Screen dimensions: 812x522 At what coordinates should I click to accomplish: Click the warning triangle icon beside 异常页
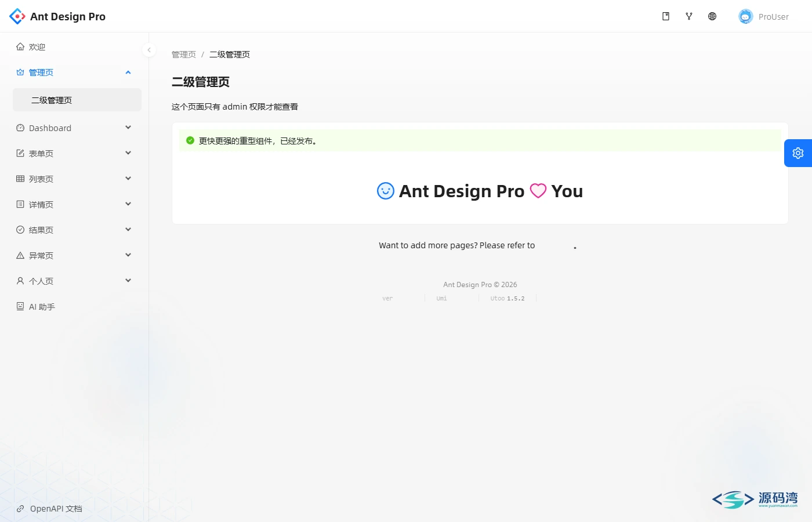(x=20, y=256)
